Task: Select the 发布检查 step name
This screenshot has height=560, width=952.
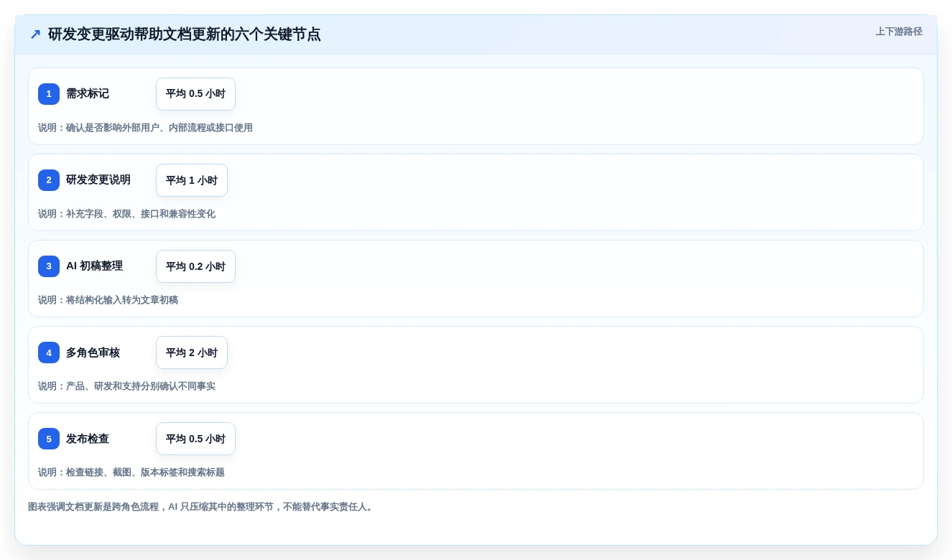Action: [x=88, y=439]
